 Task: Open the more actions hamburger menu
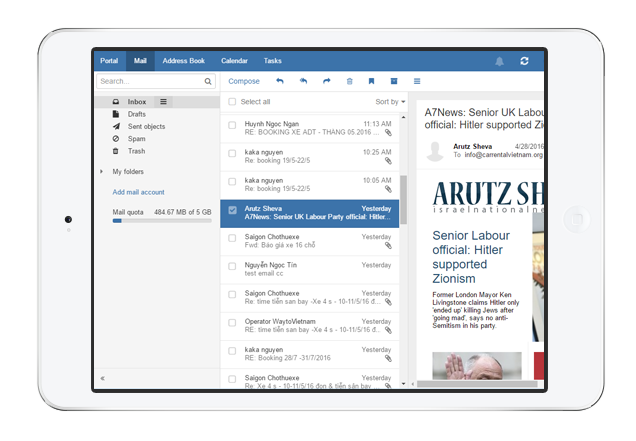(x=417, y=81)
